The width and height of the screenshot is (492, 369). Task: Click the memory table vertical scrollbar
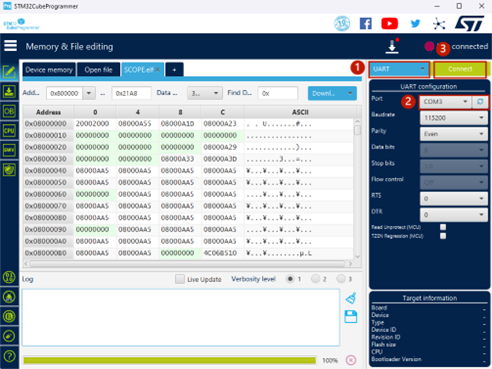pyautogui.click(x=358, y=130)
